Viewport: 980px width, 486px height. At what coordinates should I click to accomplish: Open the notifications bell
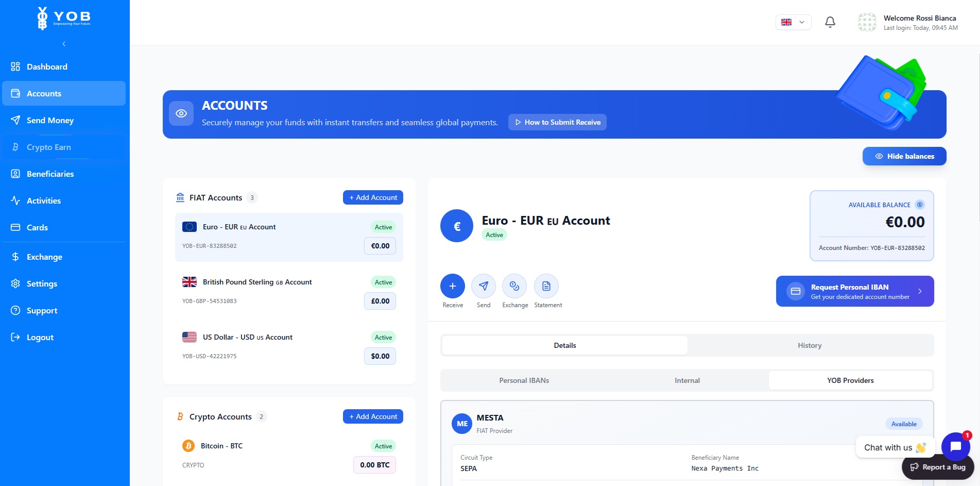(x=830, y=22)
